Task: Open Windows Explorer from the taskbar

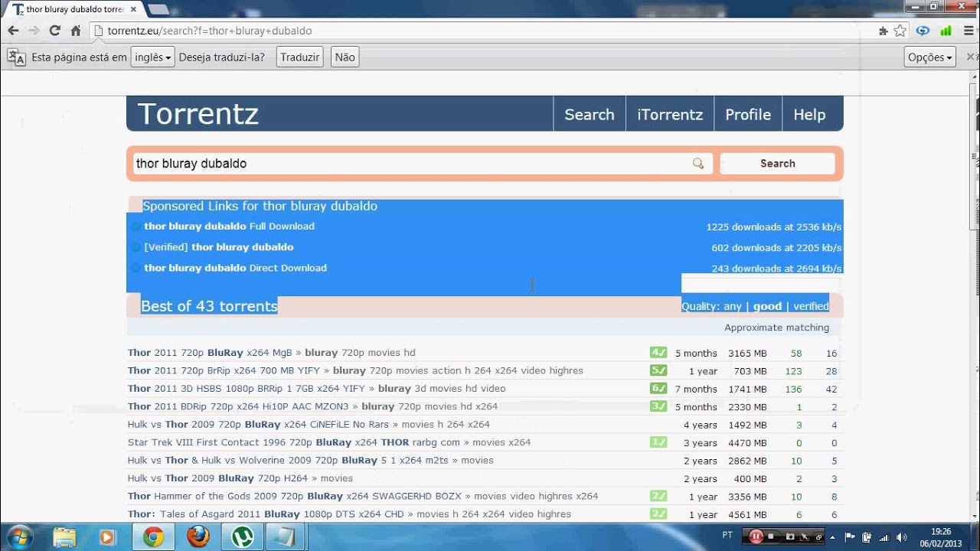Action: coord(64,536)
